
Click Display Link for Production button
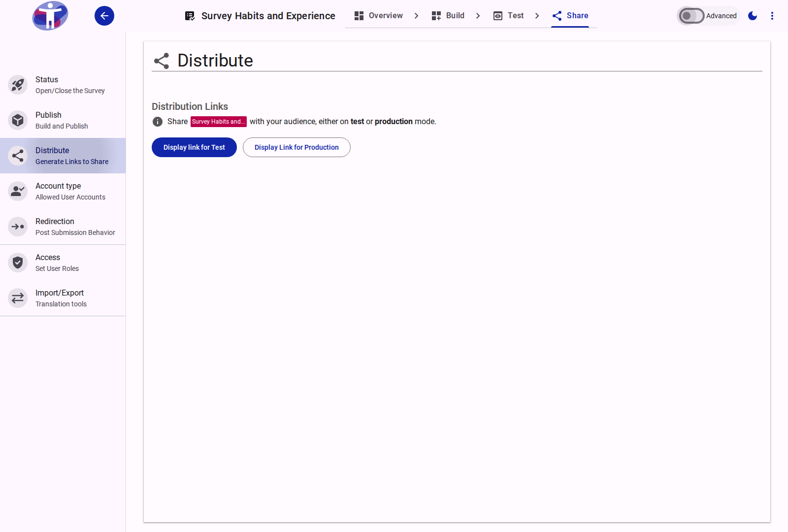click(x=296, y=147)
